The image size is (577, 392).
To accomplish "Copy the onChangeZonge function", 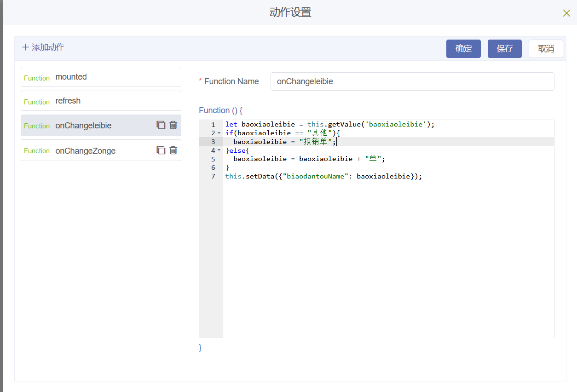I will coord(161,150).
